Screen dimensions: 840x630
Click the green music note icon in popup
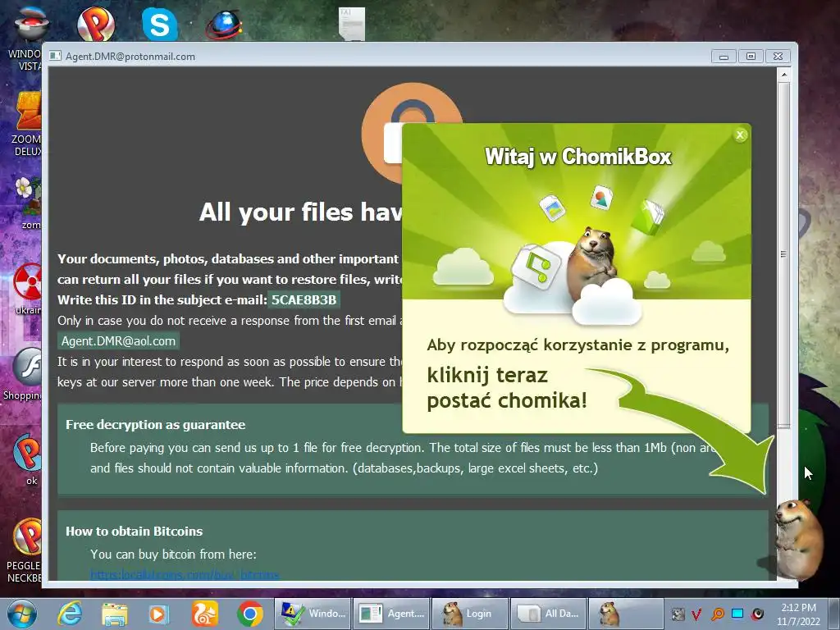tap(536, 266)
